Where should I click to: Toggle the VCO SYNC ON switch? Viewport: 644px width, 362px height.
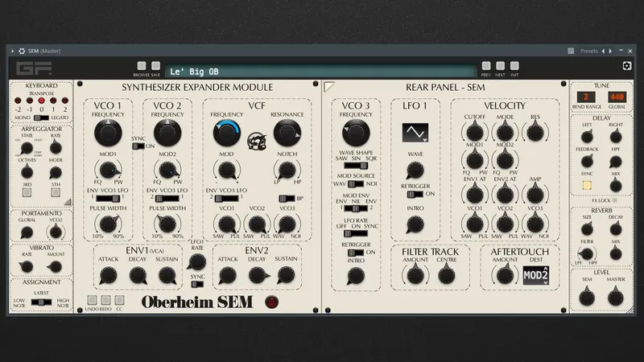tap(138, 146)
